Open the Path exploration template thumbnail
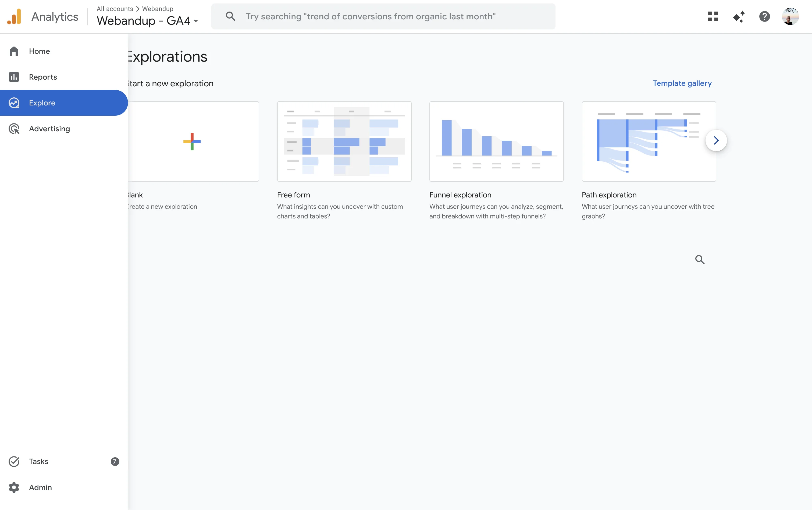812x510 pixels. [649, 141]
